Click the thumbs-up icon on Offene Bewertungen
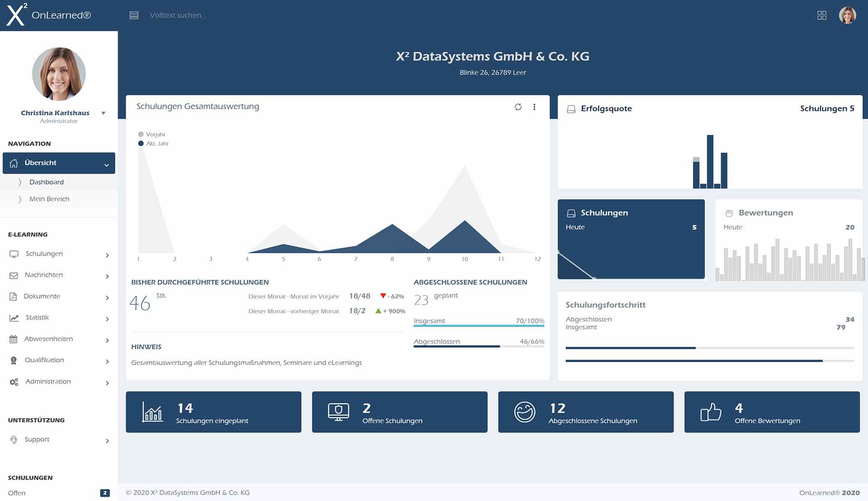Screen dimensions: 868x501 pos(711,412)
